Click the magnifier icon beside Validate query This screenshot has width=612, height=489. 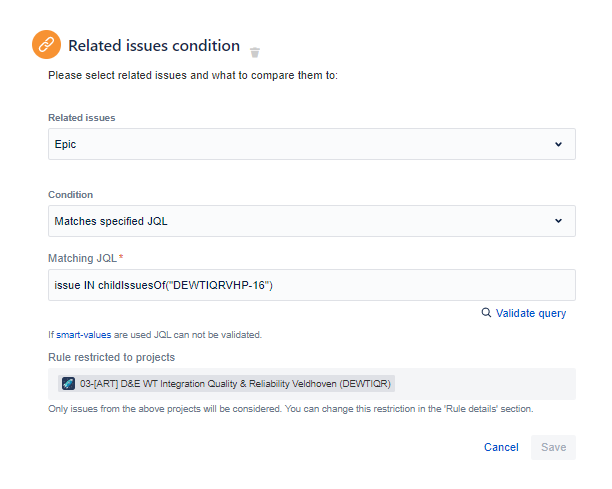tap(486, 313)
